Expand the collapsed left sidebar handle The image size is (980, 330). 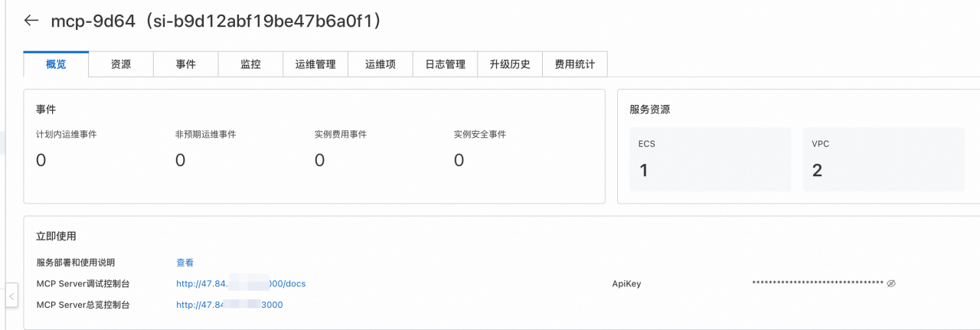coord(11,295)
